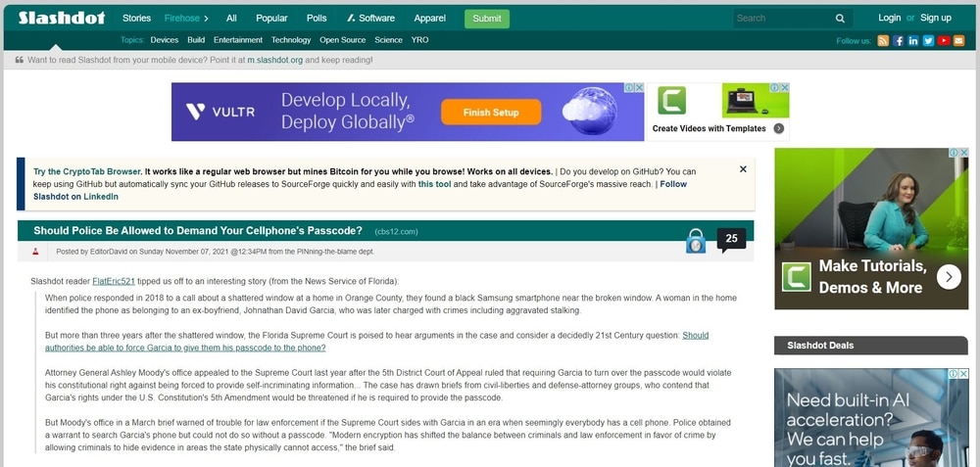This screenshot has width=980, height=467.
Task: Select the Devices topic
Action: click(x=165, y=40)
